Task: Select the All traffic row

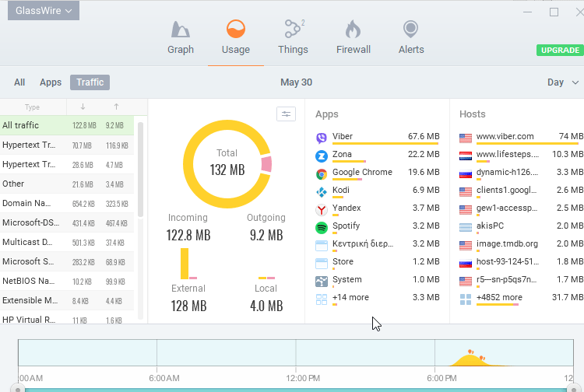Action: 67,125
